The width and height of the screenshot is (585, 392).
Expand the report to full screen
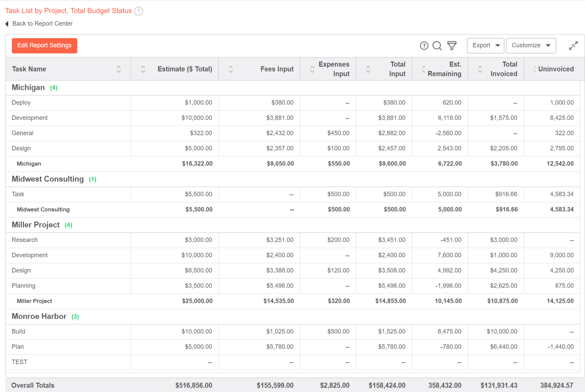573,46
